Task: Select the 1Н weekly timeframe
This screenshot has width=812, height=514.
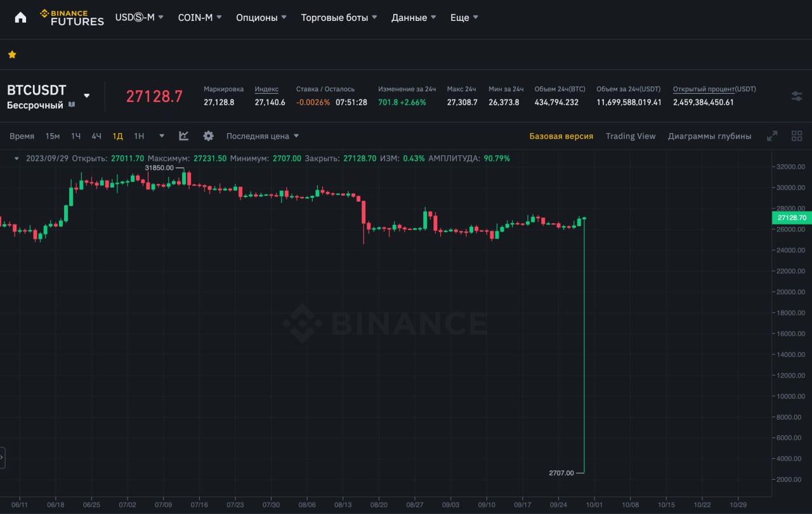Action: (139, 136)
